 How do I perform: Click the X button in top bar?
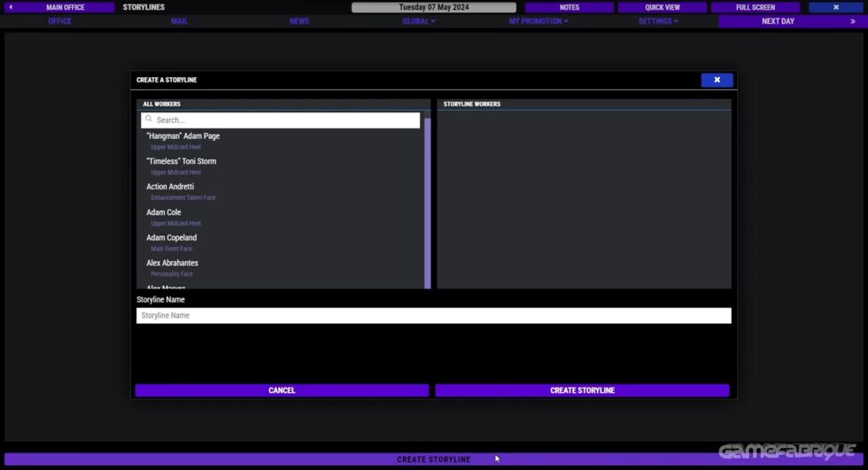pyautogui.click(x=835, y=7)
